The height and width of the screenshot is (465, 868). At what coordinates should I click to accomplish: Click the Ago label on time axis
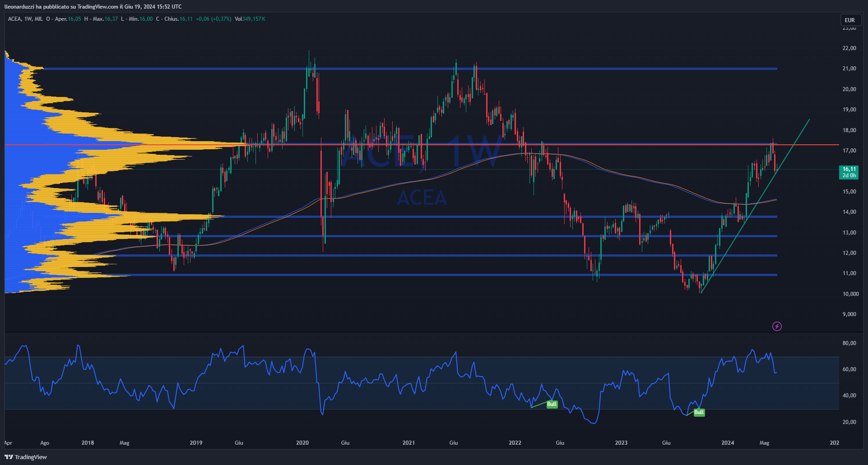[45, 443]
